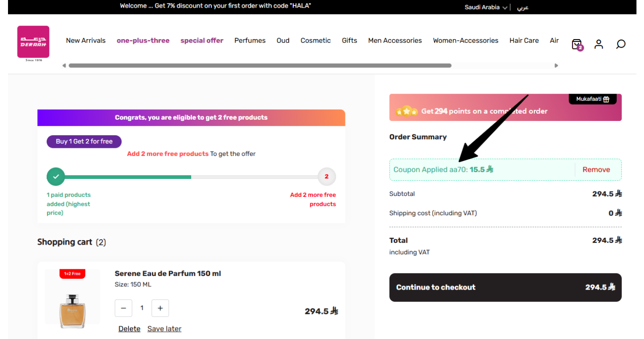Delete Serene Eau de Parfum from cart
Viewport: 644px width, 339px height.
[x=129, y=329]
